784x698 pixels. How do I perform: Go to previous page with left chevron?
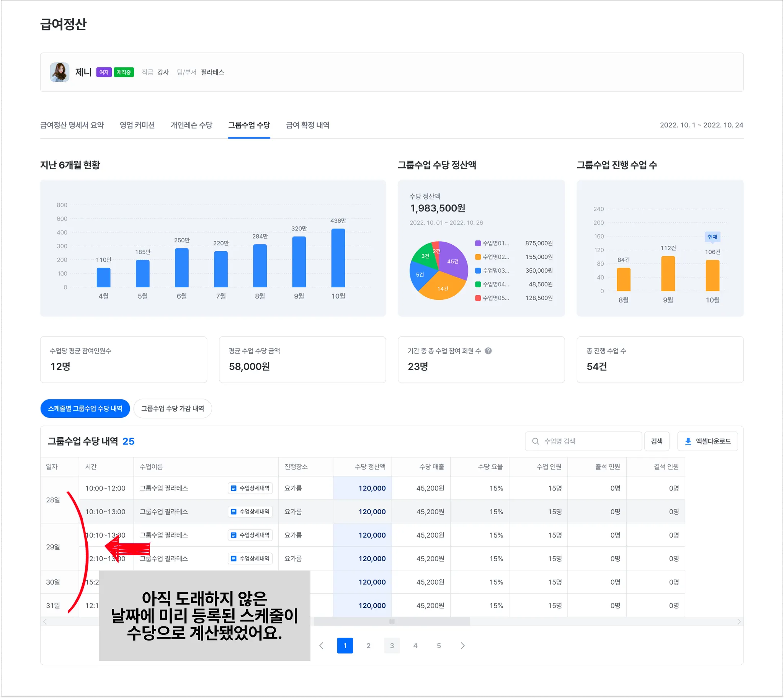(322, 646)
